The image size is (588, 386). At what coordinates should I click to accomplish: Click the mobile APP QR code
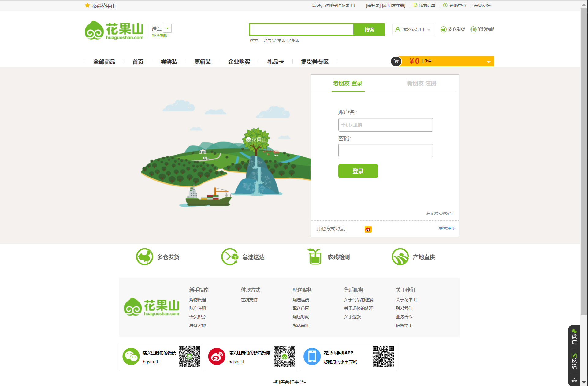[383, 357]
